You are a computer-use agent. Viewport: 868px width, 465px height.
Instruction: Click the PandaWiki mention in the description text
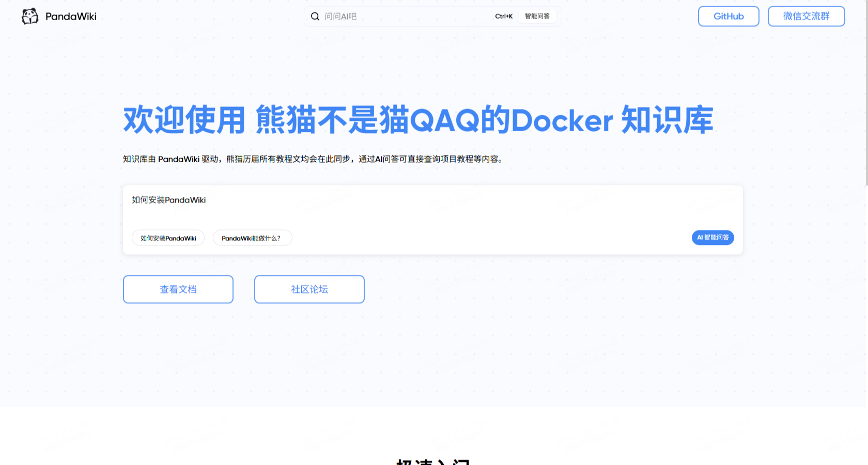179,159
